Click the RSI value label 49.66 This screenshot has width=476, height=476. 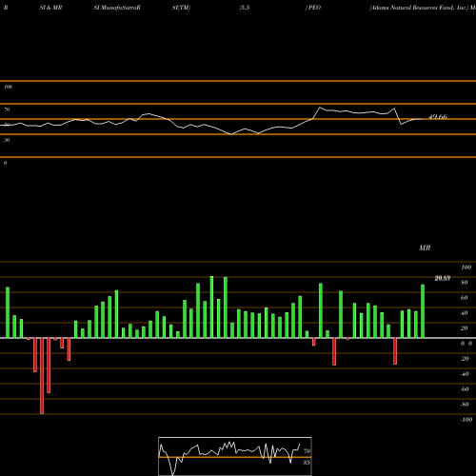(438, 117)
